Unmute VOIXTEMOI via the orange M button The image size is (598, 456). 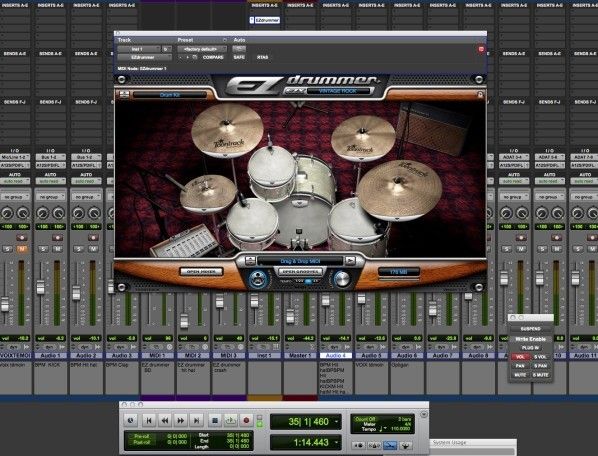(22, 249)
